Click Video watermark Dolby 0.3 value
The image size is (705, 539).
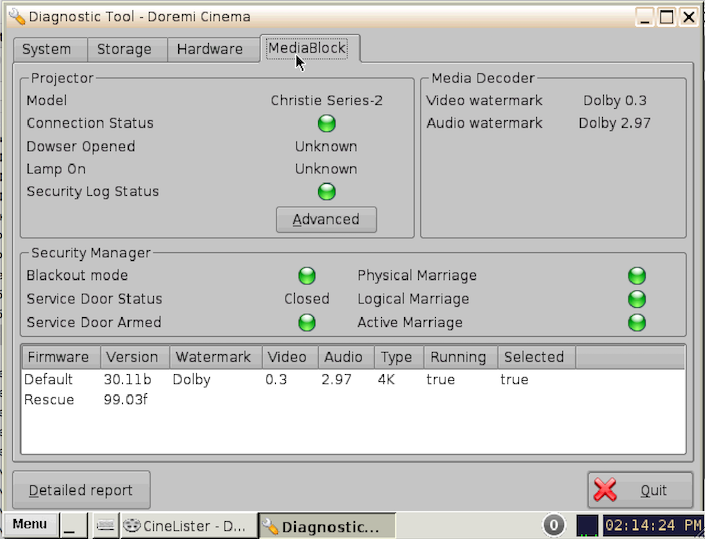615,100
